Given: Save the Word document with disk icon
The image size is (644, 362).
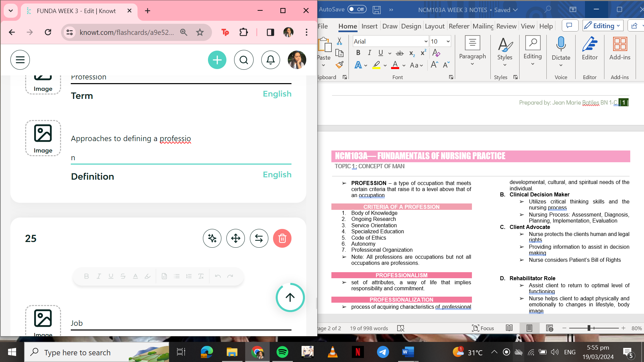Looking at the screenshot, I should coord(377,10).
